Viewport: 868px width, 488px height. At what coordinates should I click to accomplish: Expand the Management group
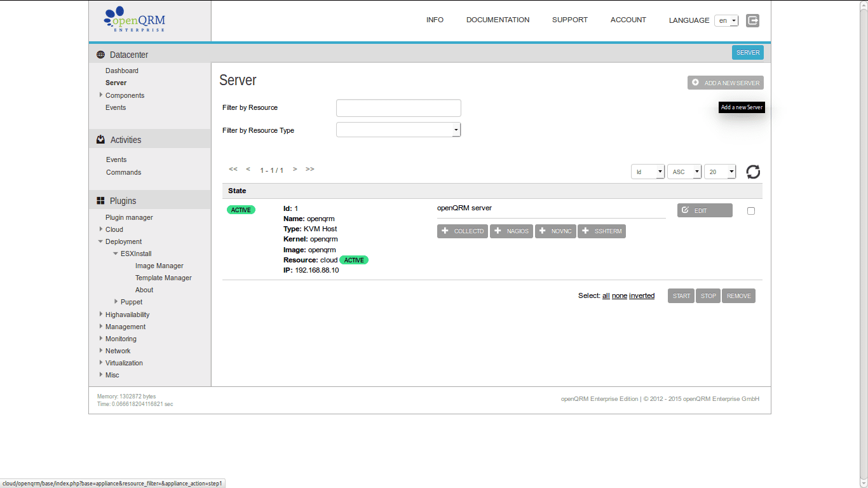click(x=100, y=326)
